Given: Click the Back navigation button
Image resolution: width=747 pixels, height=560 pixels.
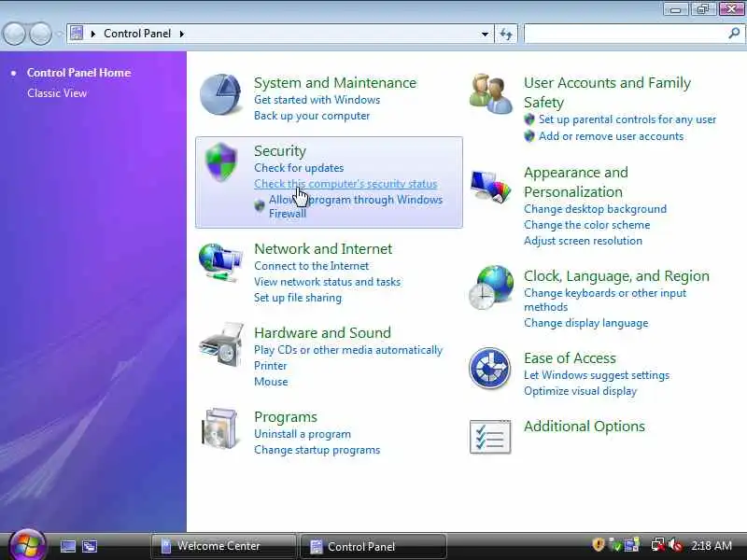Looking at the screenshot, I should pos(14,34).
